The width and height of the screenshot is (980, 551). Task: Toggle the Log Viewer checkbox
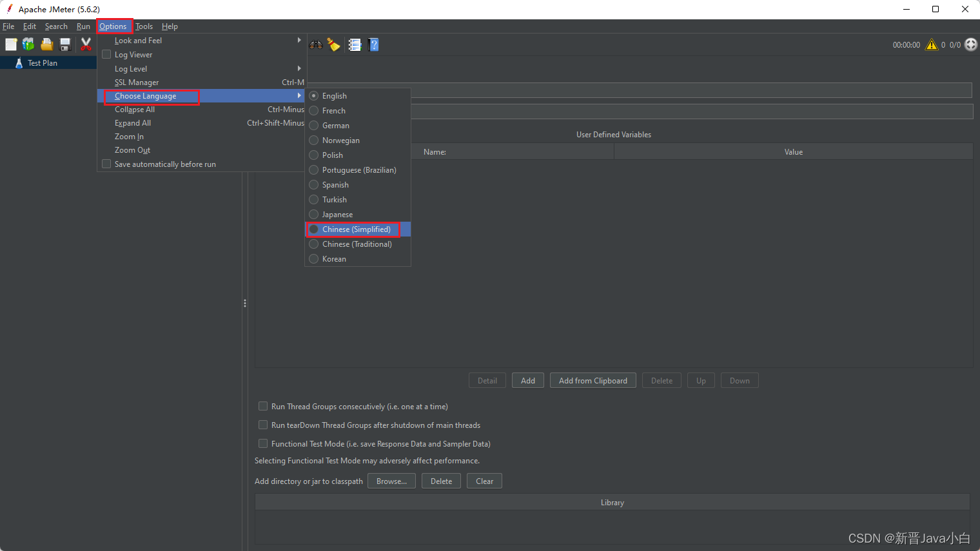coord(107,54)
